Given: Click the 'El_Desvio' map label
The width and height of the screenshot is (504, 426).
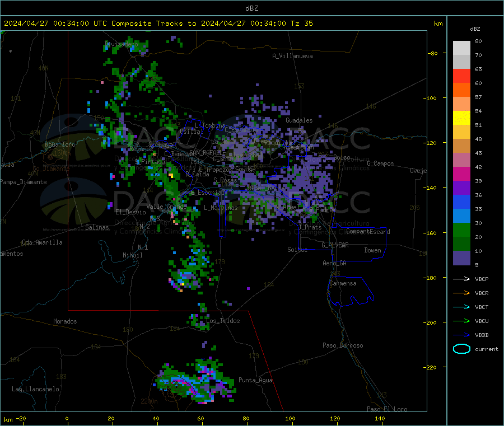Looking at the screenshot, I should point(131,212).
